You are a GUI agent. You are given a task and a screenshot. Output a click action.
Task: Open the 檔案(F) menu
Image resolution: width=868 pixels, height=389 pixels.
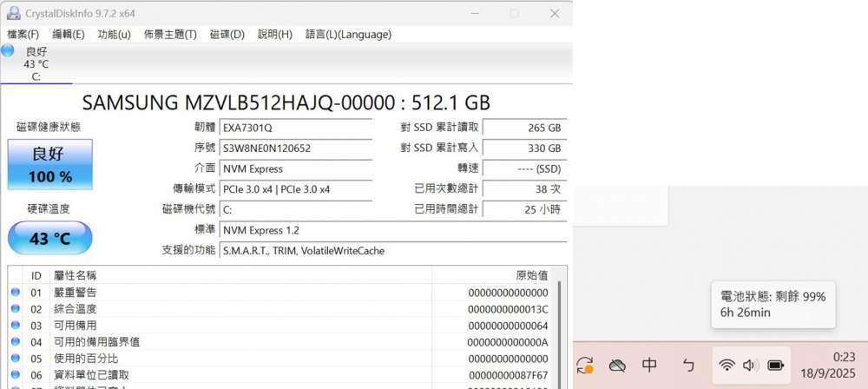tap(23, 35)
